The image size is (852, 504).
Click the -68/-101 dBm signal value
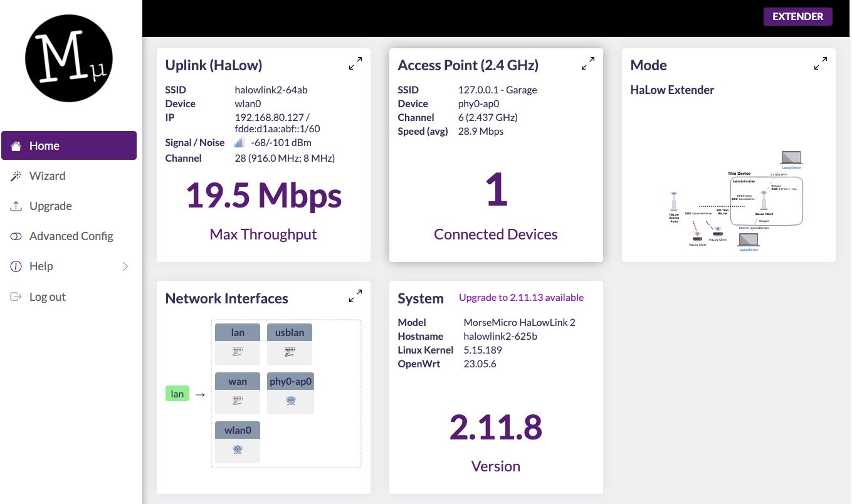[281, 143]
